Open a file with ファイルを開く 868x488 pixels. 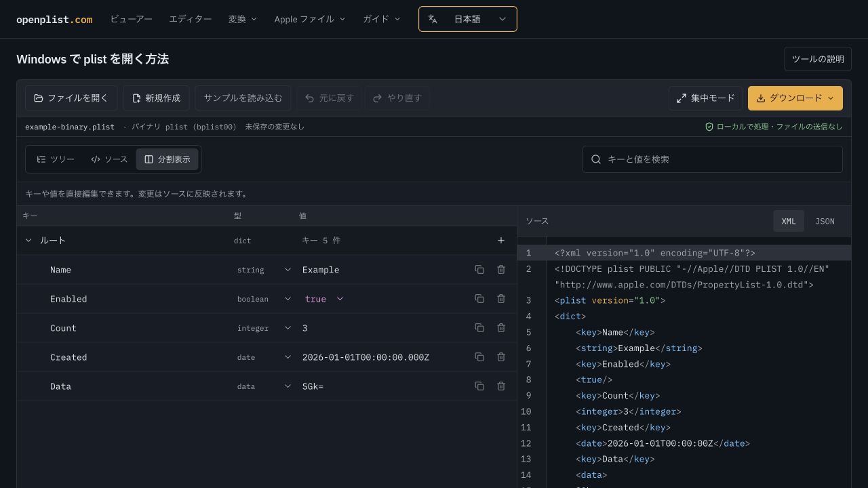tap(71, 98)
